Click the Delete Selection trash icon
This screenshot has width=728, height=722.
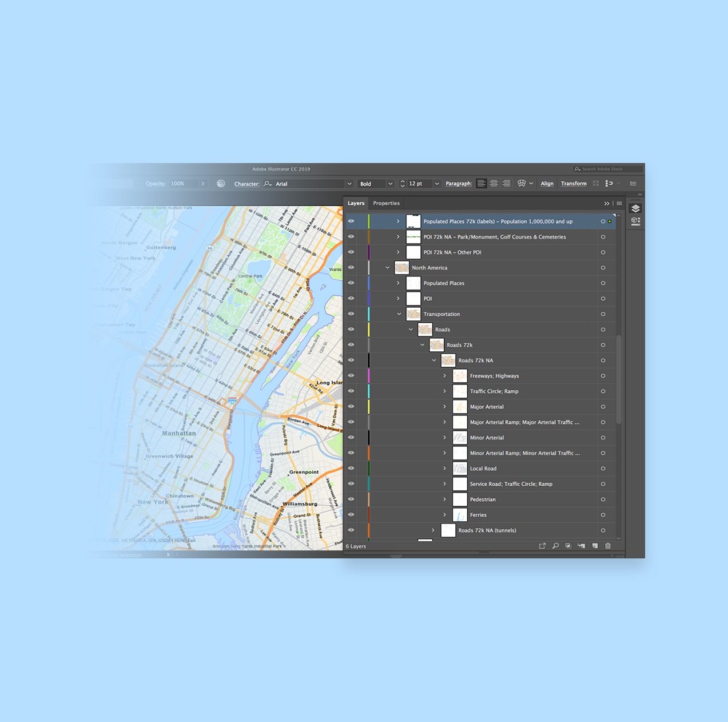[x=608, y=546]
